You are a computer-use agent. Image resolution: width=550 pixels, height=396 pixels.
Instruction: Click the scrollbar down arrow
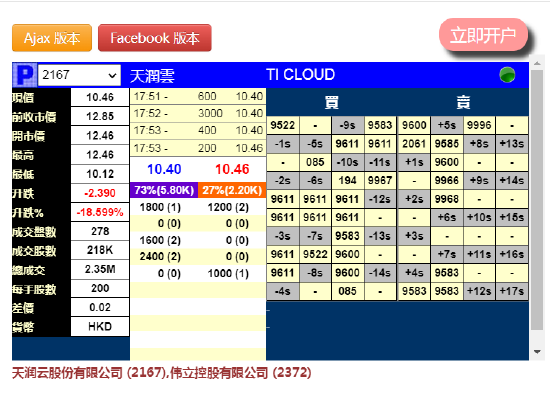[x=537, y=351]
